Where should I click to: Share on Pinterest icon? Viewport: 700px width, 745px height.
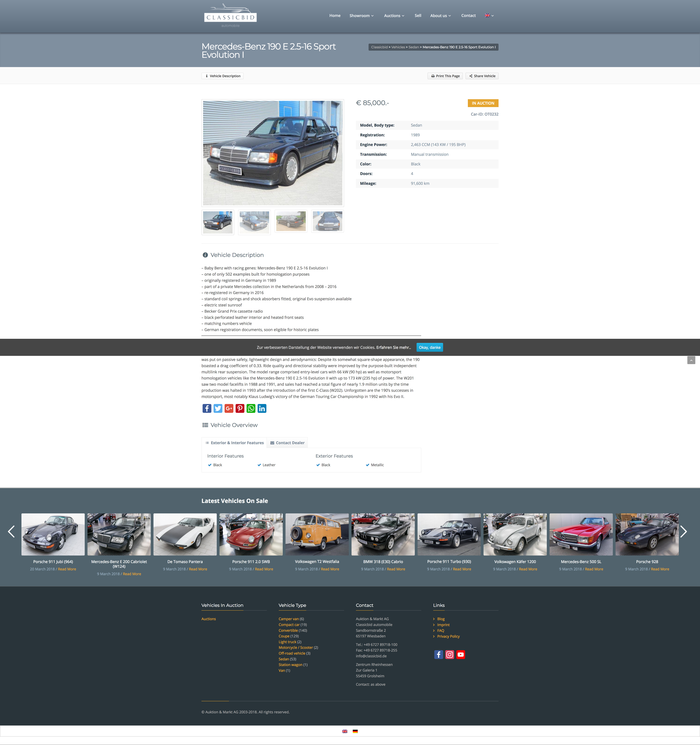coord(240,408)
